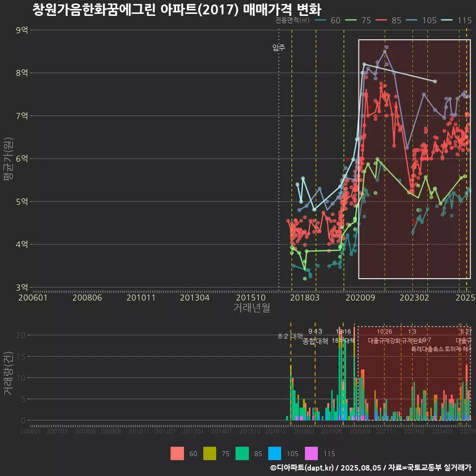Click the 201407 tick on volume chart axis
Image resolution: width=476 pixels, height=476 pixels.
pyautogui.click(x=221, y=431)
